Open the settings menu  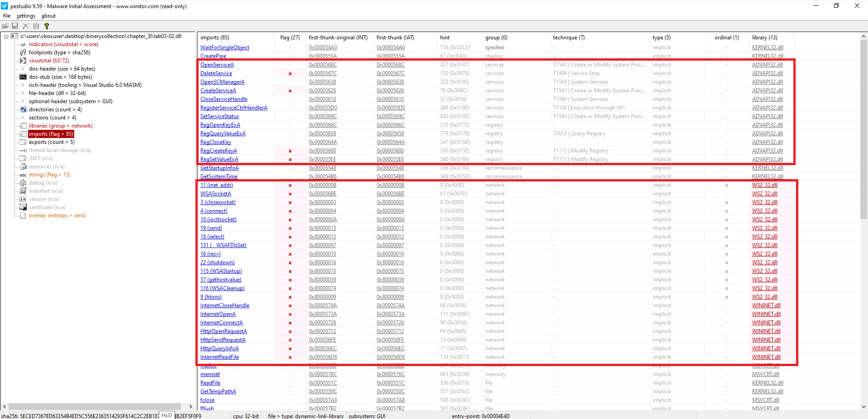click(x=26, y=16)
